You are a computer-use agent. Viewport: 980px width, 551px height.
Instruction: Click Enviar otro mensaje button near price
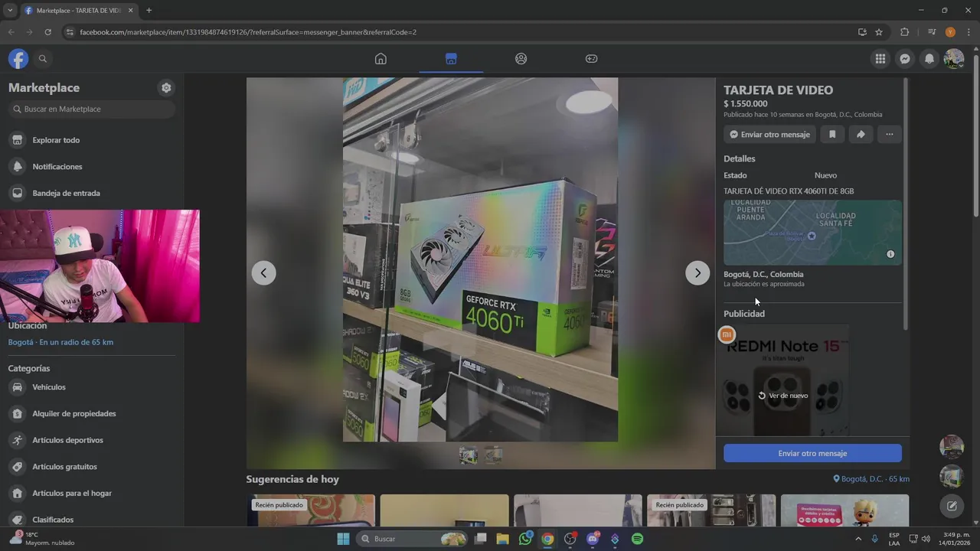coord(769,135)
